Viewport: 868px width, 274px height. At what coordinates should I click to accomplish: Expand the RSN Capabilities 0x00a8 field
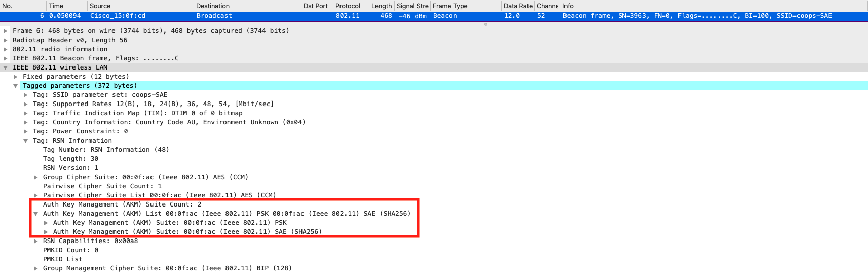pos(36,241)
